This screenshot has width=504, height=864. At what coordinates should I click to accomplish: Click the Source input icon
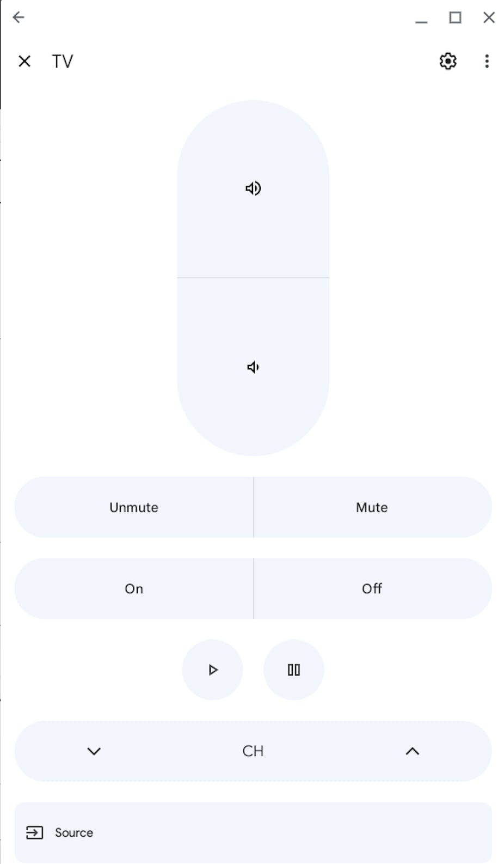[x=34, y=832]
